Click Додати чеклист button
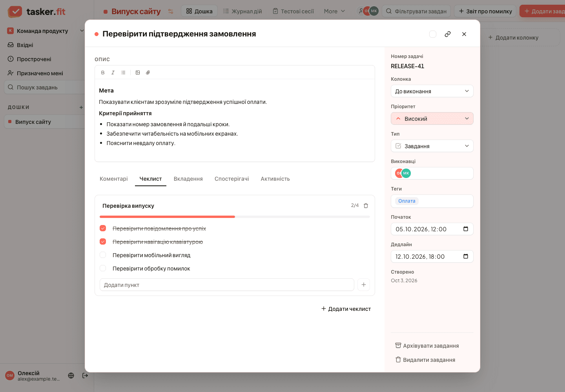 [346, 309]
